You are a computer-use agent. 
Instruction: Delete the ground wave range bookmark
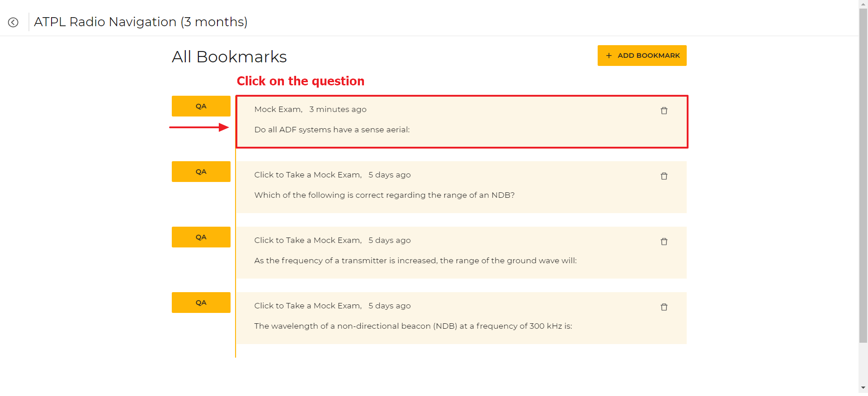click(664, 242)
